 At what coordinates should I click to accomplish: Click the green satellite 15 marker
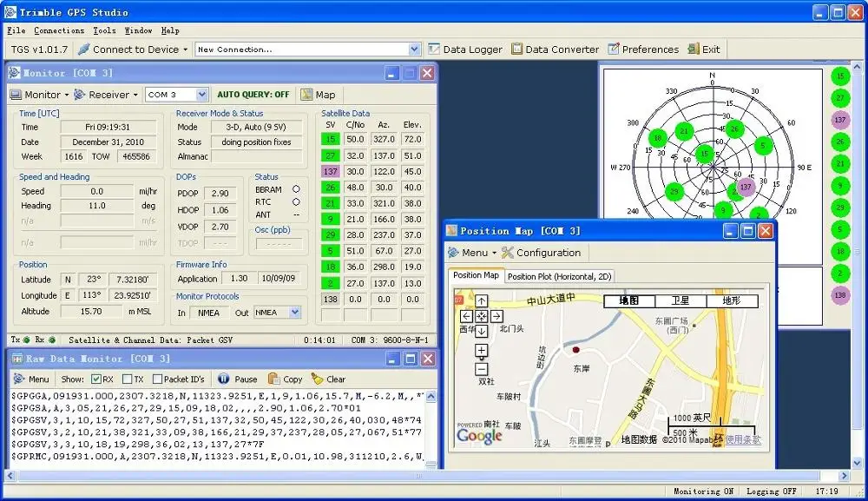coord(705,154)
